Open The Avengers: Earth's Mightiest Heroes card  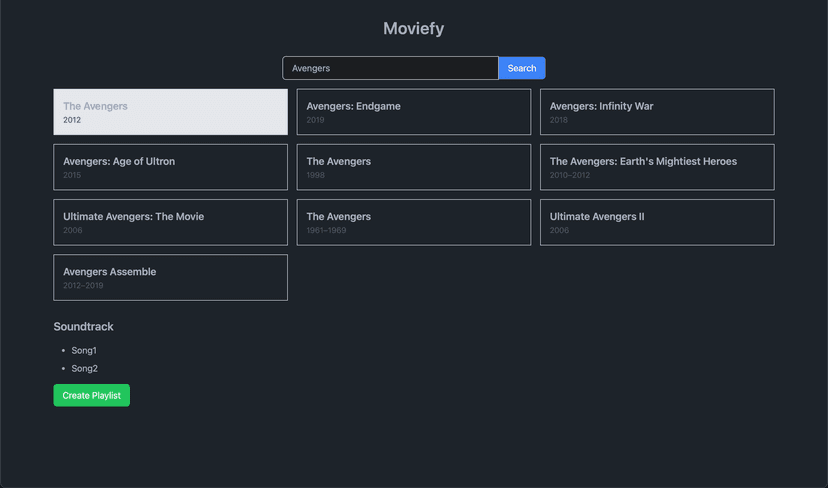pos(656,167)
